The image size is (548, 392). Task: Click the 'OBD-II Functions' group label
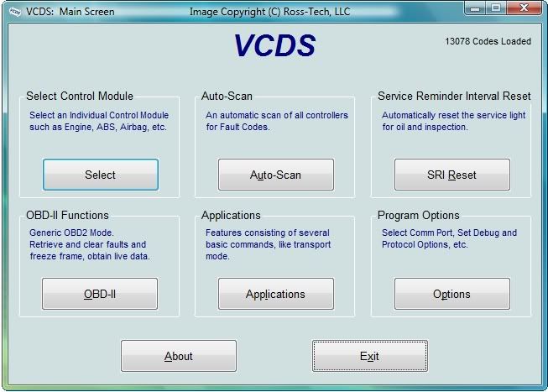coord(67,215)
